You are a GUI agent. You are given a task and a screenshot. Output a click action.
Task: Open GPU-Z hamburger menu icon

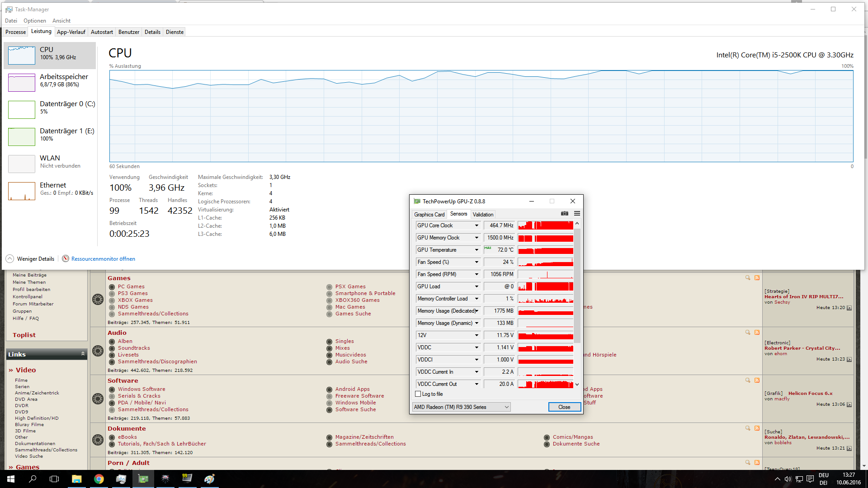tap(577, 214)
